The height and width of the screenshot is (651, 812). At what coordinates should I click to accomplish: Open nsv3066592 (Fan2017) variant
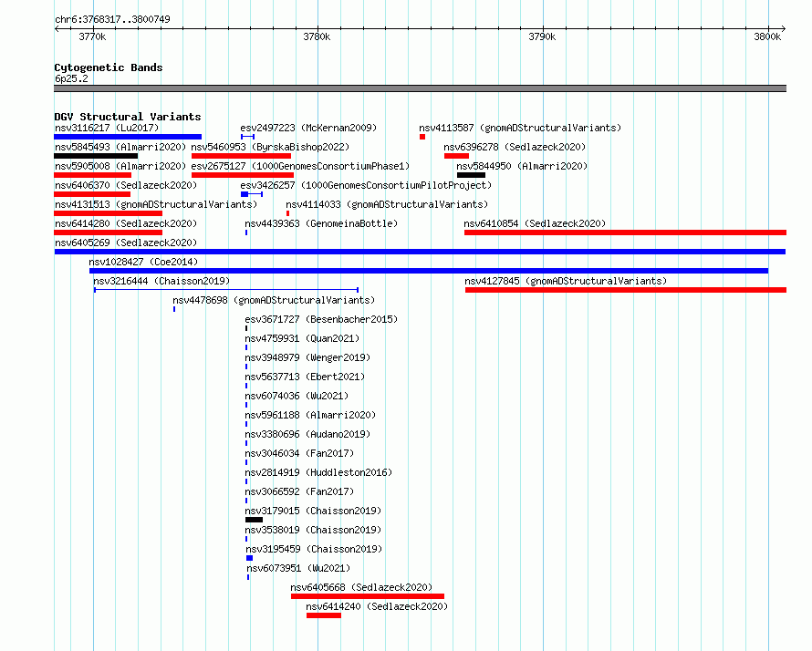pos(299,491)
